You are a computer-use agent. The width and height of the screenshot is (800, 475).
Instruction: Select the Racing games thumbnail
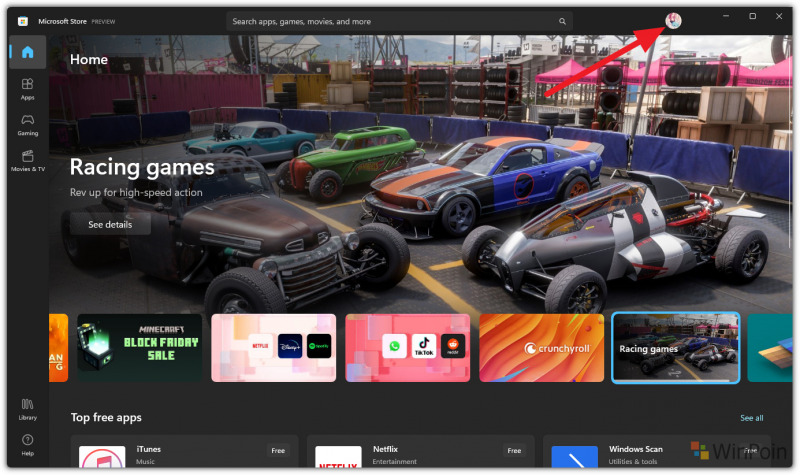pyautogui.click(x=676, y=347)
